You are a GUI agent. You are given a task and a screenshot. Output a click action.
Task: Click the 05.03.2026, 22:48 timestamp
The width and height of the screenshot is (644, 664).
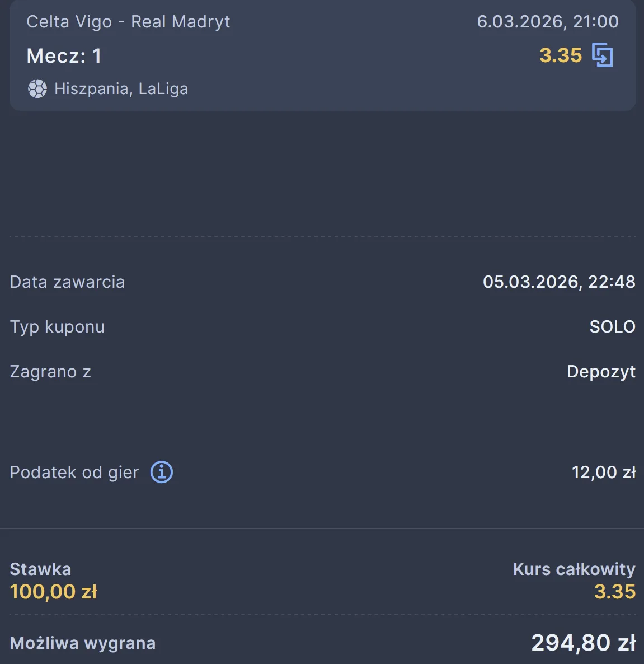558,282
